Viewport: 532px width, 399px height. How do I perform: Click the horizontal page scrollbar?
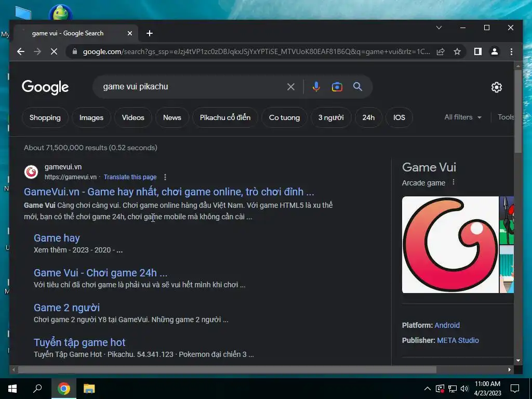point(227,369)
